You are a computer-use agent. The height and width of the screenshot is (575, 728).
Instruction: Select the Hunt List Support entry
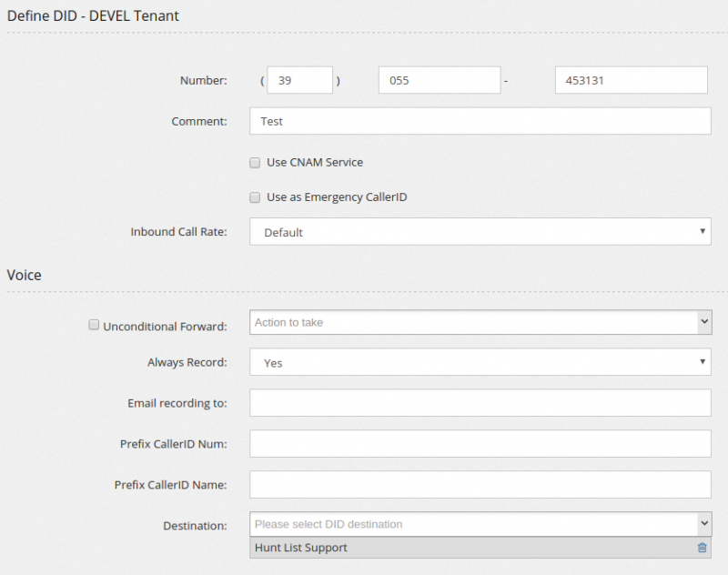click(301, 548)
